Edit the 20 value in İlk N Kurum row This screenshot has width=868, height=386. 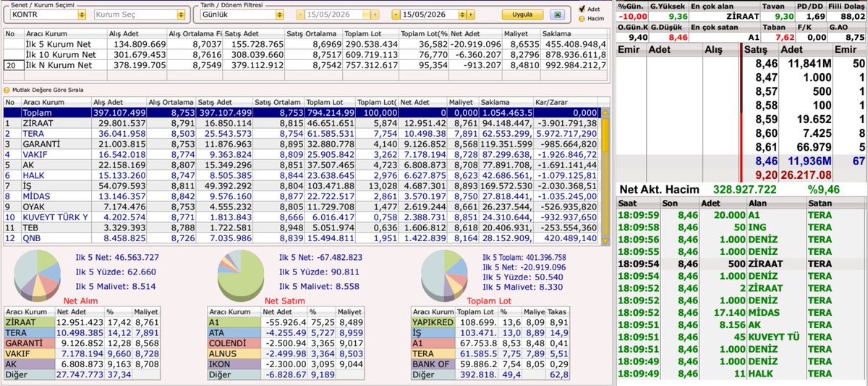coord(12,65)
